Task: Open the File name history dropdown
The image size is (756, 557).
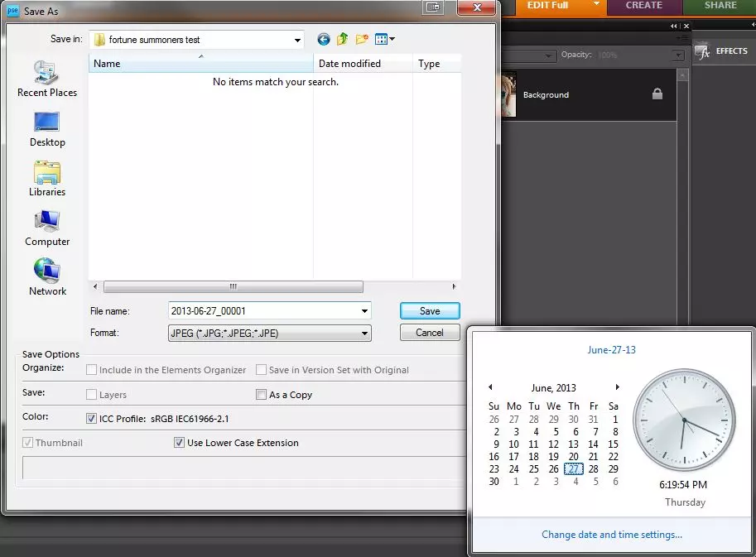Action: (x=364, y=311)
